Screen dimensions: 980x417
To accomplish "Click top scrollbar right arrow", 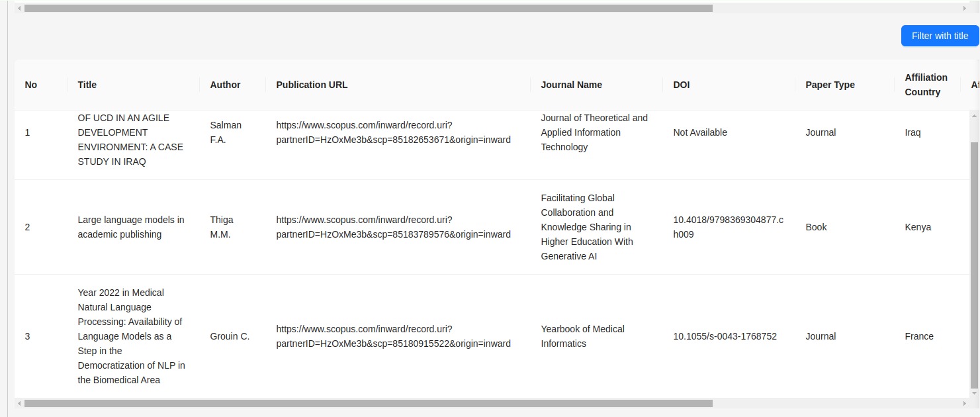I will tap(965, 9).
